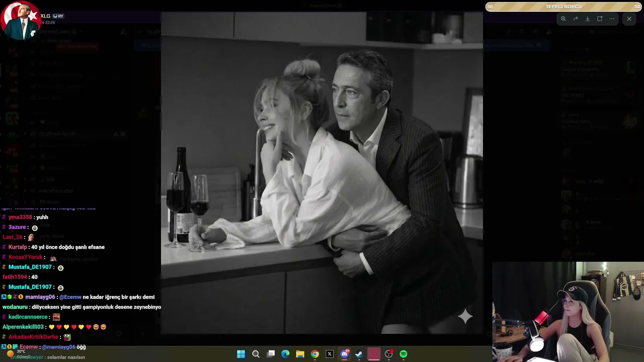Click chat username yma3358
Screen dimensions: 644x362
tap(20, 217)
